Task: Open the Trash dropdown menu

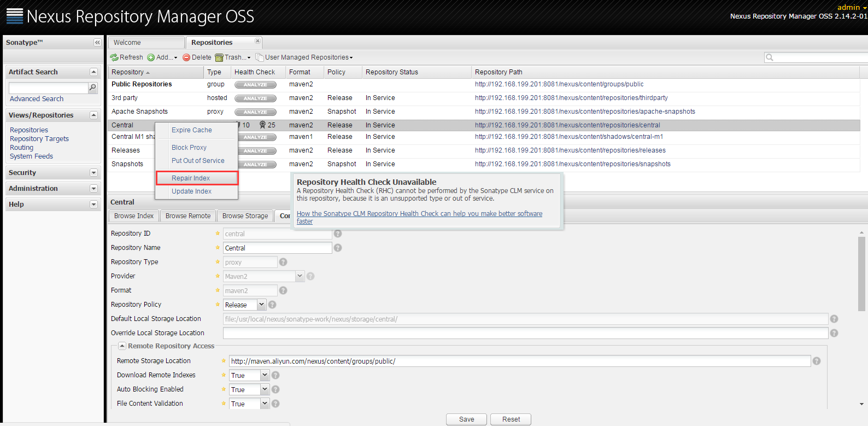Action: click(233, 57)
